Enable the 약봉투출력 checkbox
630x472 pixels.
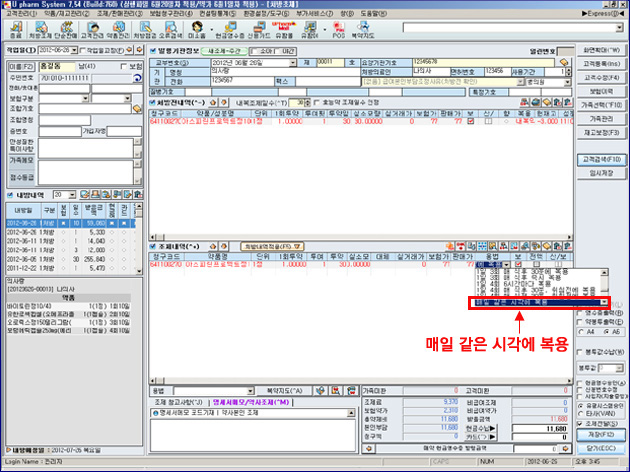pyautogui.click(x=580, y=322)
